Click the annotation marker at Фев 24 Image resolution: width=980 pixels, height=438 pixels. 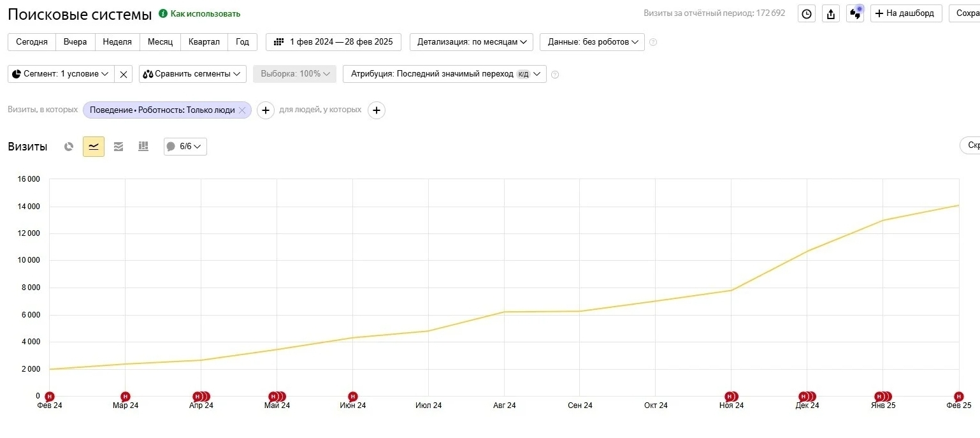(x=49, y=397)
